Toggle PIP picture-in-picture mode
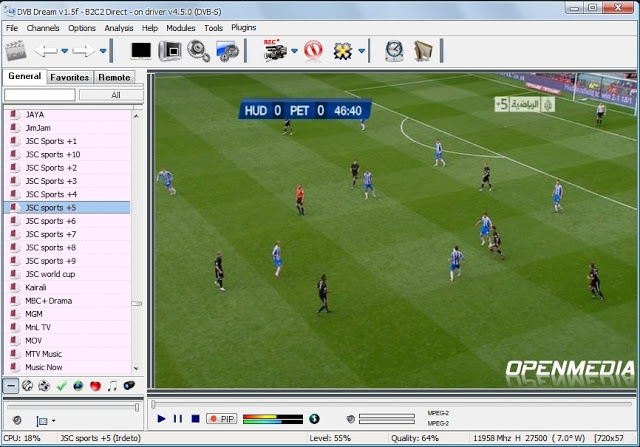640x447 pixels. (x=221, y=419)
